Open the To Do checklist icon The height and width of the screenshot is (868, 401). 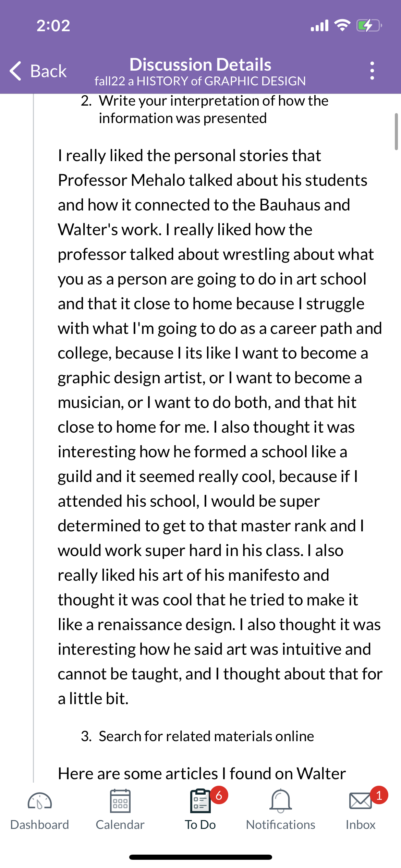(200, 801)
